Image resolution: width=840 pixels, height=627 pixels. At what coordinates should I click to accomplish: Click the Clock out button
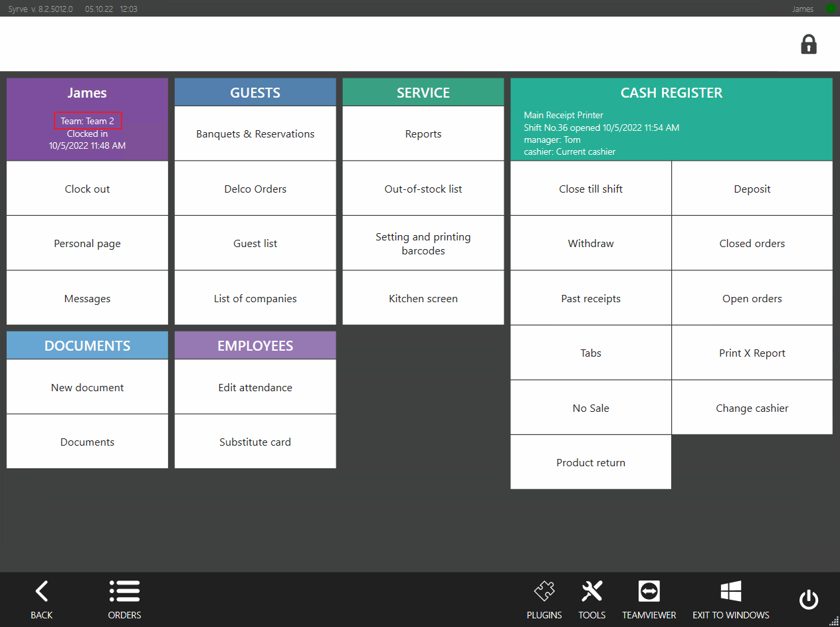click(x=87, y=189)
